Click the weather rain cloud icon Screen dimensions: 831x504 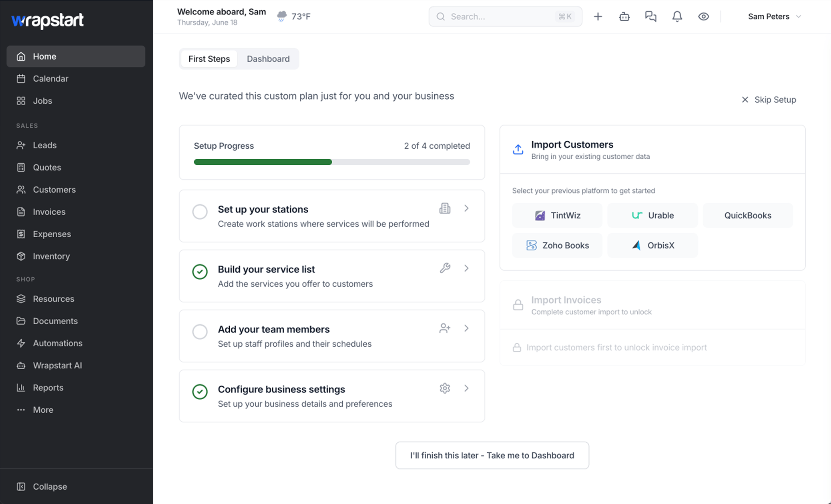tap(282, 16)
